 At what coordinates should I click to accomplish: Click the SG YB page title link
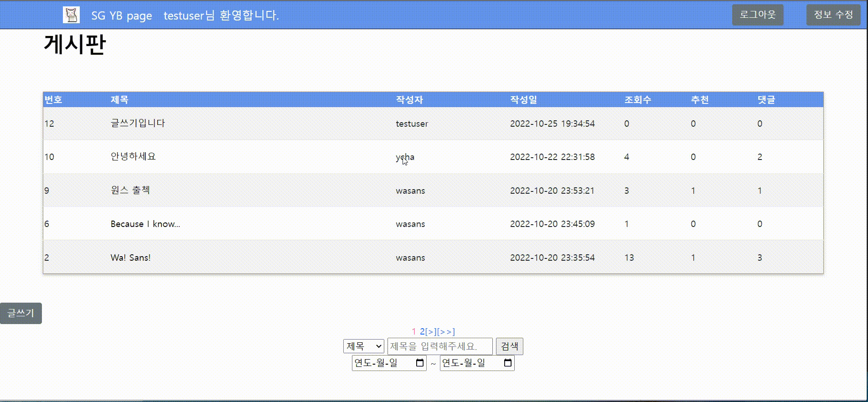(122, 15)
